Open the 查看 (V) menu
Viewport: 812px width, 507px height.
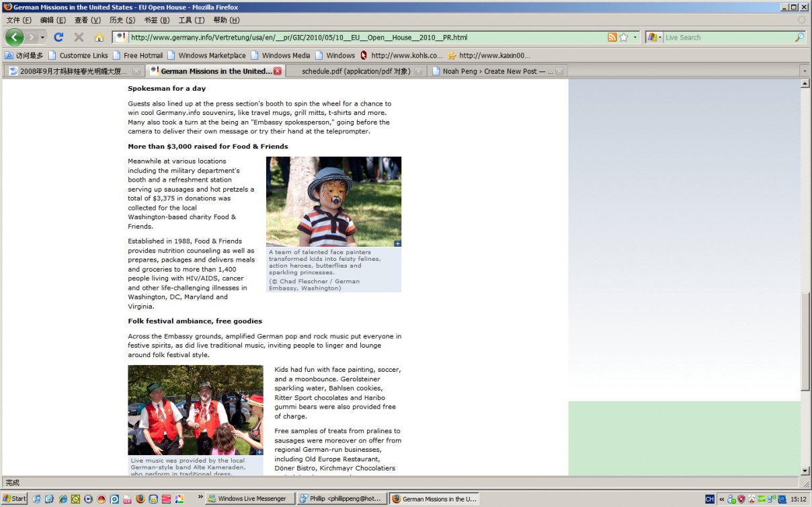[87, 20]
